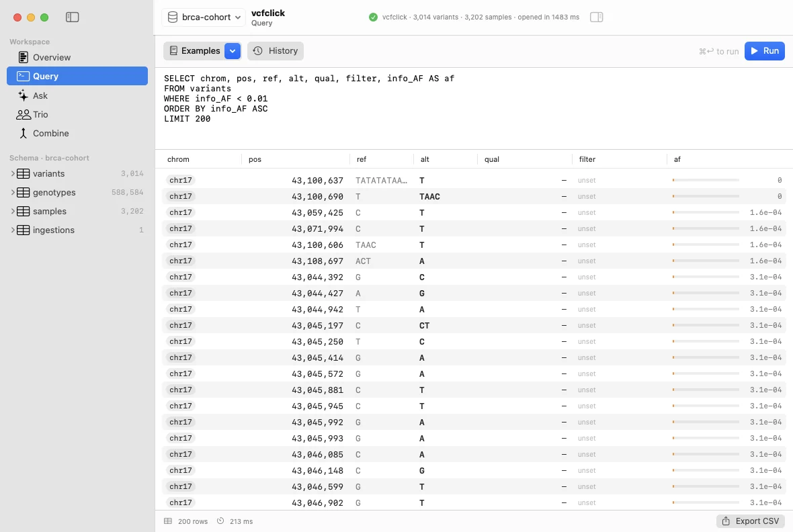Click chr17 badge in row 43,044,427

[181, 293]
